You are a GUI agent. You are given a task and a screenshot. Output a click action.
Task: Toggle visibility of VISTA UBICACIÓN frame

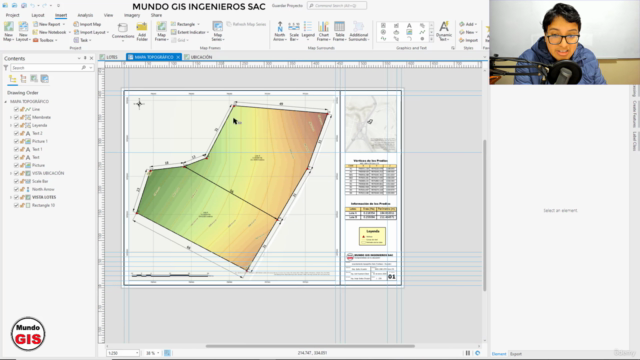pos(16,173)
